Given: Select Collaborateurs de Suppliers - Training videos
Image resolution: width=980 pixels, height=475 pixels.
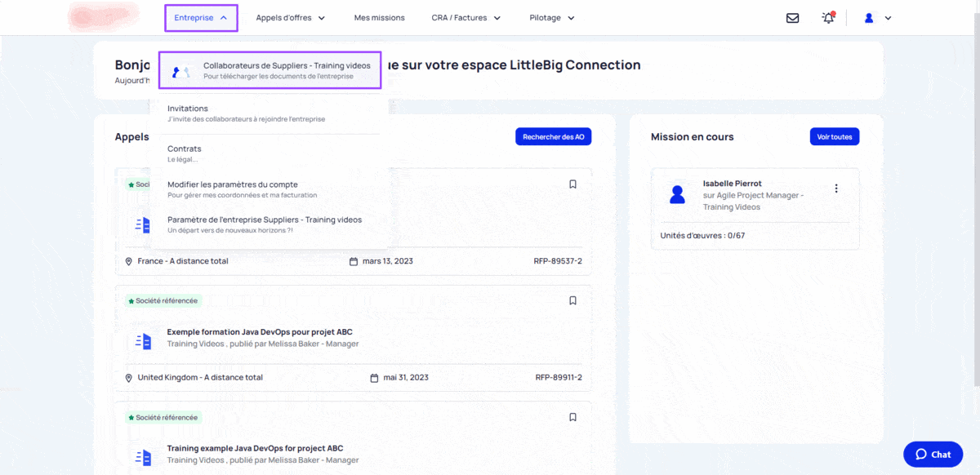Looking at the screenshot, I should (269, 70).
